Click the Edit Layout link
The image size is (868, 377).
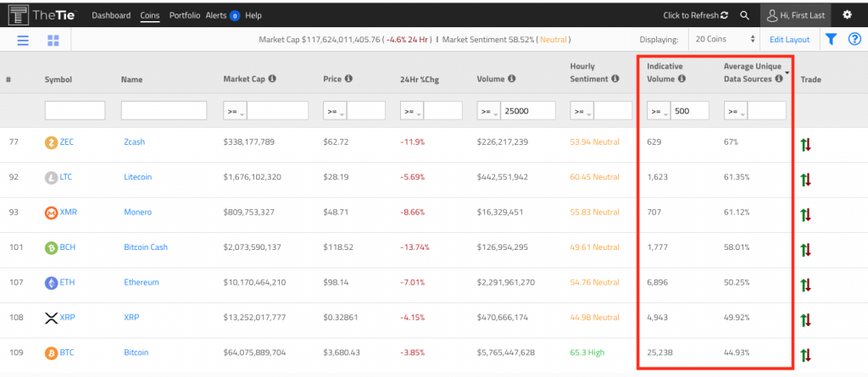click(x=789, y=39)
